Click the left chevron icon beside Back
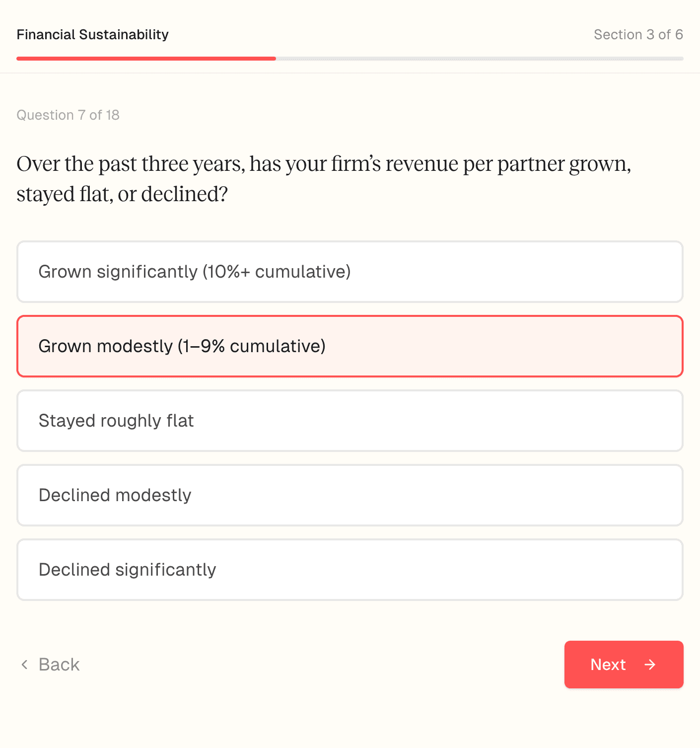This screenshot has width=700, height=748. [24, 665]
